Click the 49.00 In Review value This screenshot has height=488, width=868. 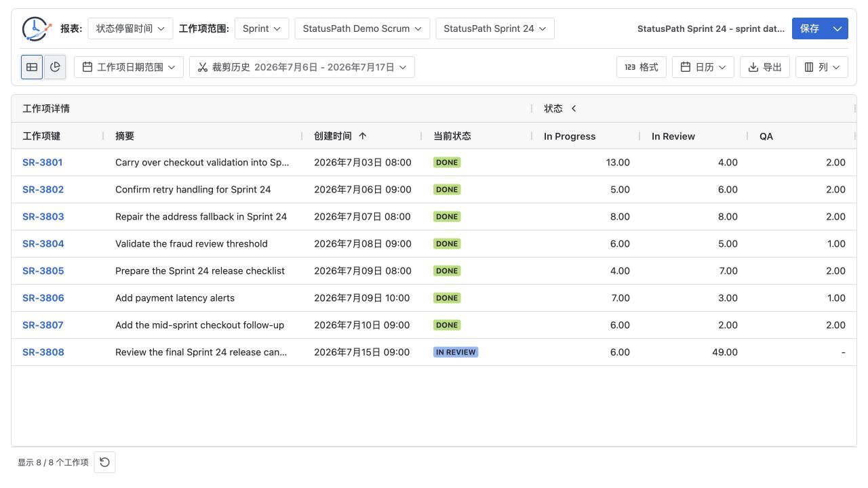click(x=725, y=352)
